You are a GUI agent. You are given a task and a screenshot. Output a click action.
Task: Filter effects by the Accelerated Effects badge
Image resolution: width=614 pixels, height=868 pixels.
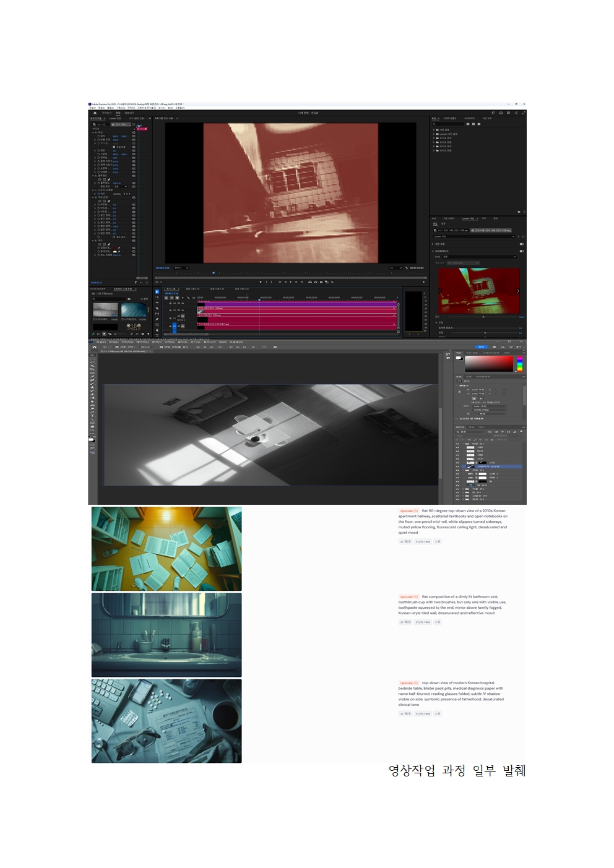[468, 124]
